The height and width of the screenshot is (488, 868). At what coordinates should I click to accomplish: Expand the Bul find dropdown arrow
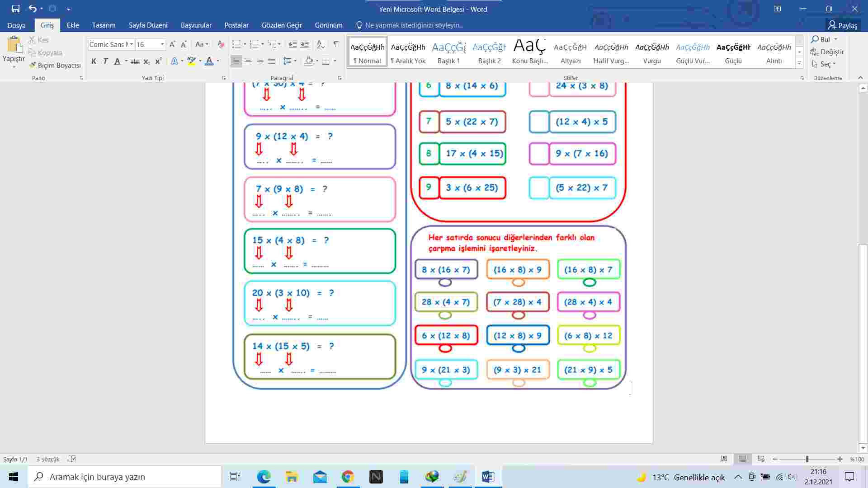pos(835,39)
